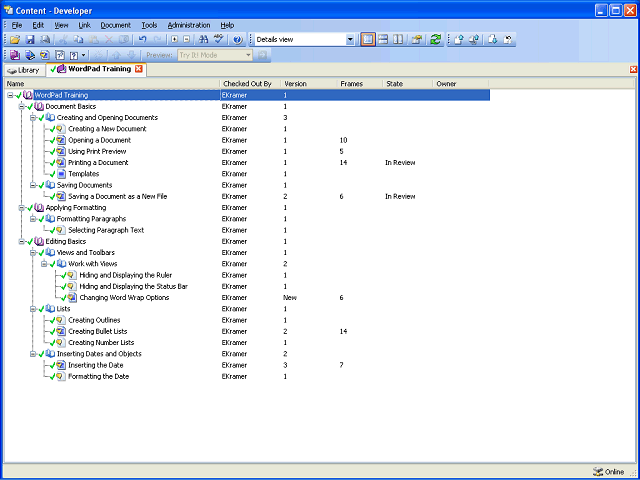
Task: Collapse the Work with Views node
Action: coord(44,264)
